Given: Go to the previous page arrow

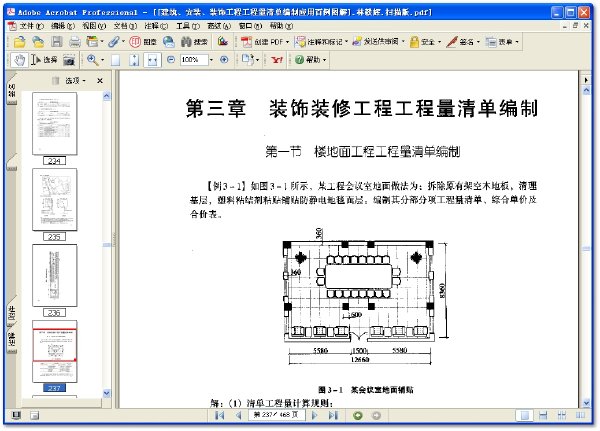Looking at the screenshot, I should point(238,415).
